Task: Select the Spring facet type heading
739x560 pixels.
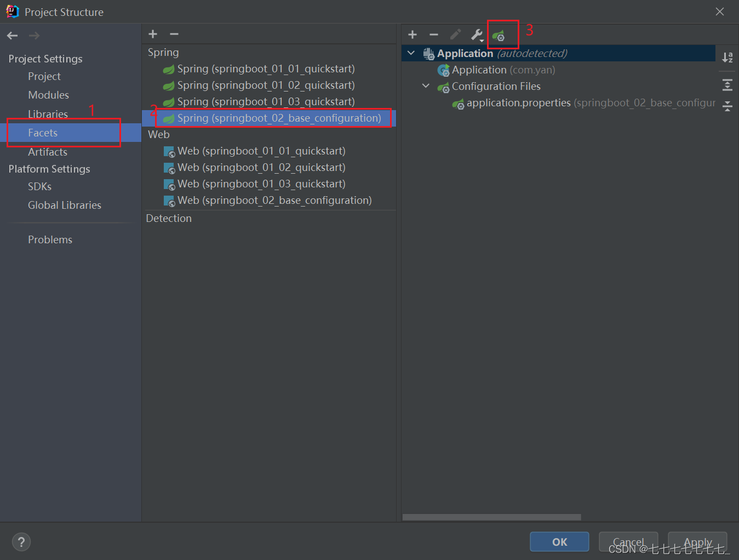Action: tap(163, 52)
